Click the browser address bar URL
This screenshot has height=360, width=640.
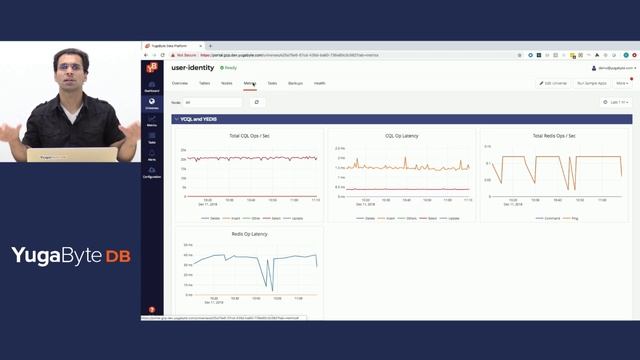(290, 55)
